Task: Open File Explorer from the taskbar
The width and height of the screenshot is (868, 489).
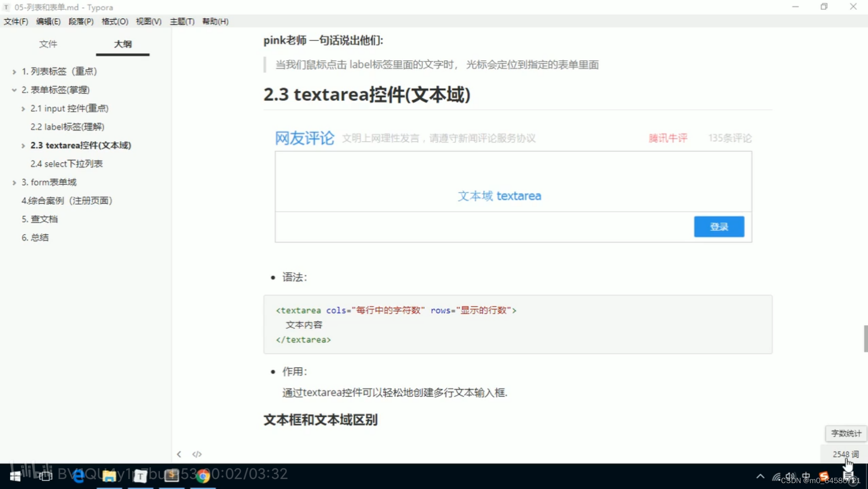Action: tap(109, 476)
